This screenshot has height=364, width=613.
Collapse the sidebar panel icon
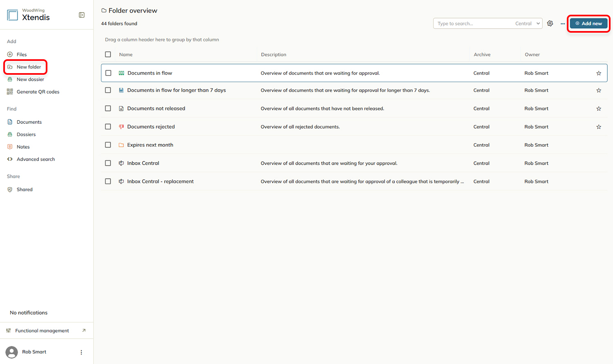82,15
